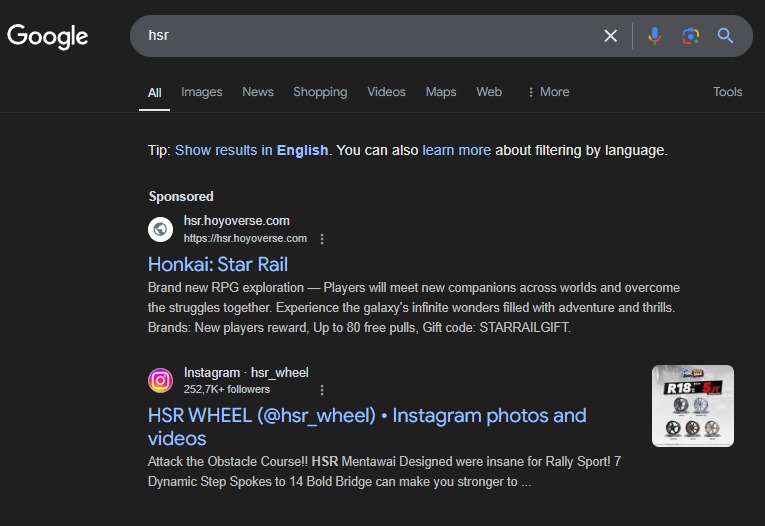The width and height of the screenshot is (765, 526).
Task: Open the Honkai: Star Rail link
Action: tap(218, 264)
